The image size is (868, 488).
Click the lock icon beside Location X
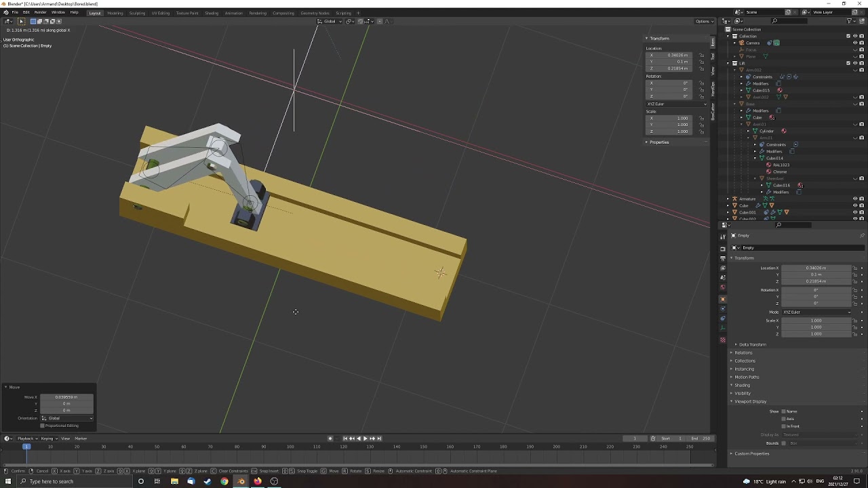coord(856,268)
